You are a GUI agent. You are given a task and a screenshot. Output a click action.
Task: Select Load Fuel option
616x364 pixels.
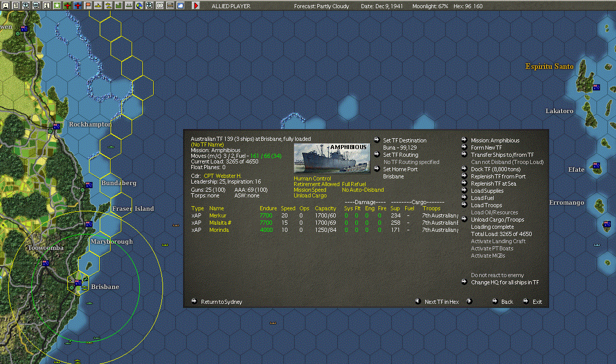click(482, 198)
